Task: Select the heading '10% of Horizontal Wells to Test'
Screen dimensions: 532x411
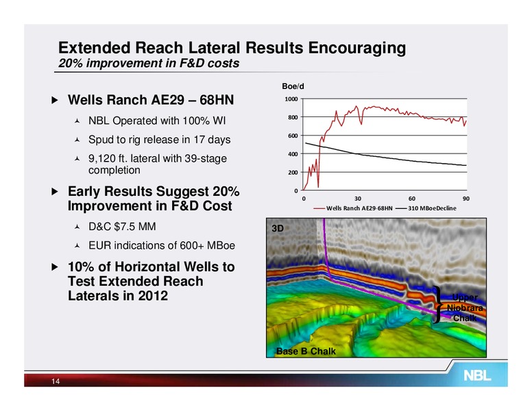Action: 152,281
